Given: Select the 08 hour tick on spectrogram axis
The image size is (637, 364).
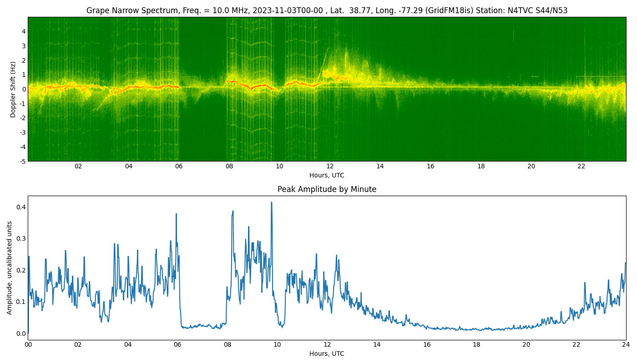Looking at the screenshot, I should [229, 166].
